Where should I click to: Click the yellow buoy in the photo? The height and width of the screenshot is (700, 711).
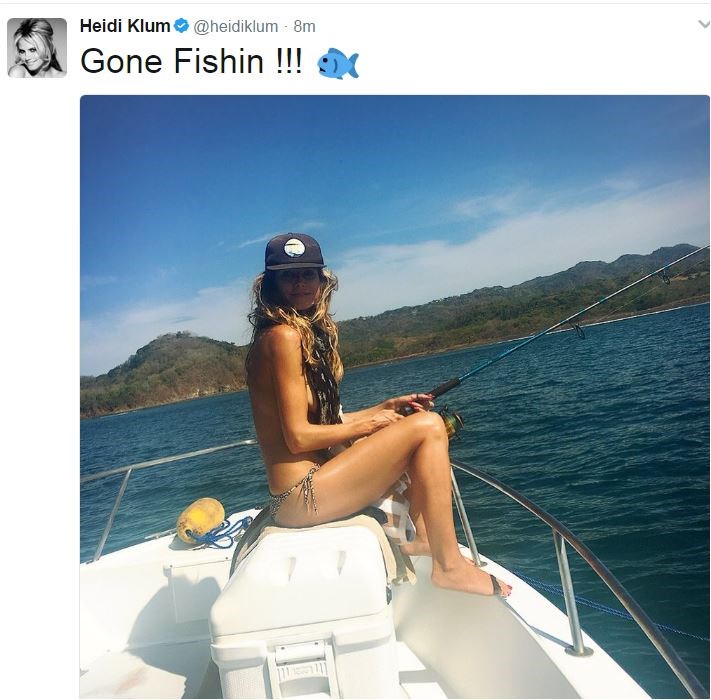click(x=200, y=519)
